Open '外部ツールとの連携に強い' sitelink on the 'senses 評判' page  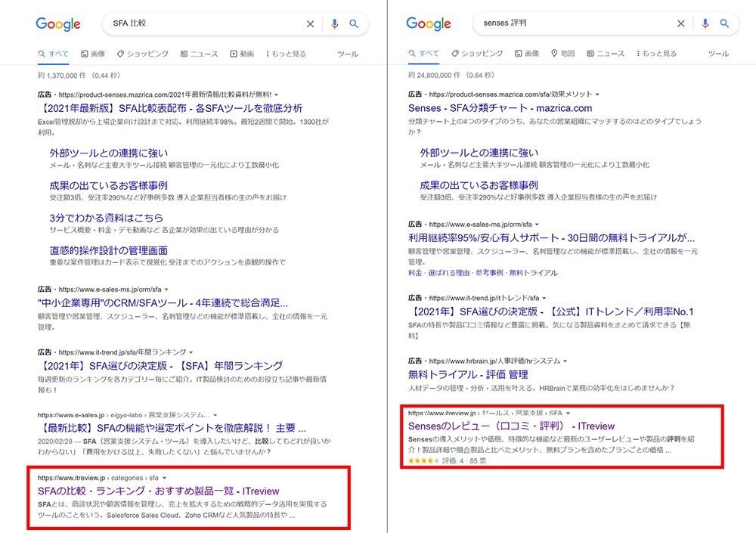click(479, 153)
